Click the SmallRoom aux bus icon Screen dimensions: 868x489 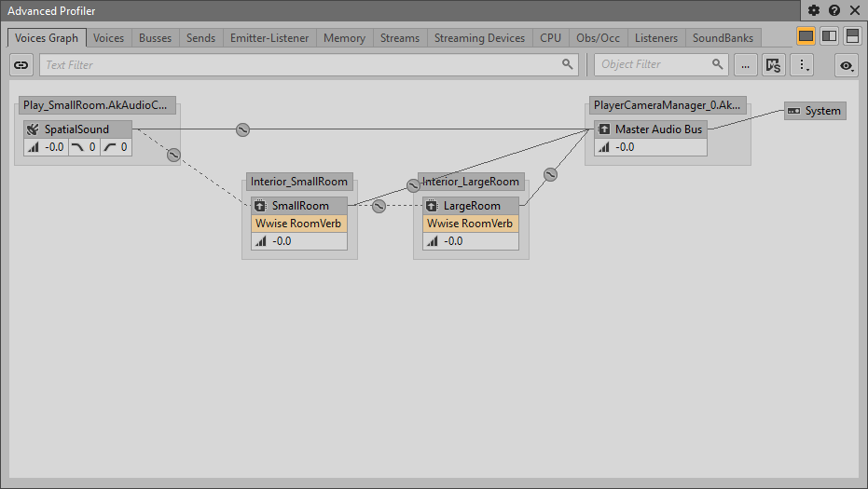click(260, 206)
